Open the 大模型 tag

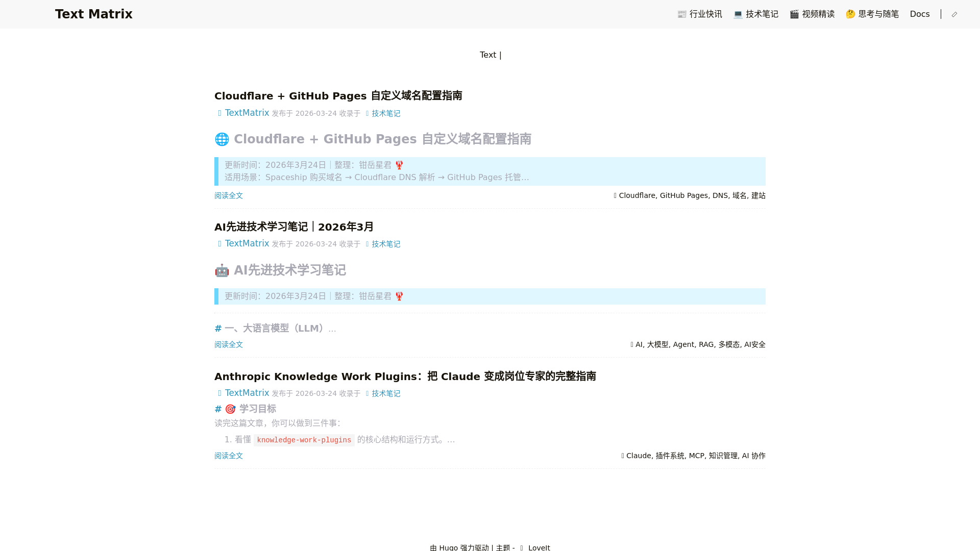coord(658,345)
